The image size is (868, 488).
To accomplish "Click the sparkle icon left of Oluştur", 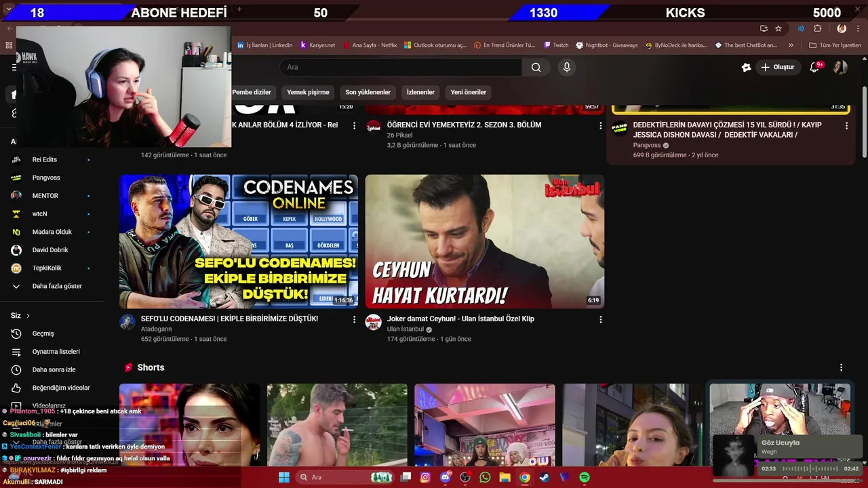I will pos(746,67).
